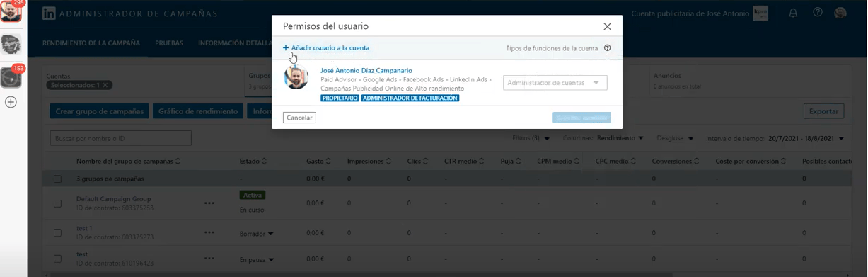
Task: Click the Activa status badge
Action: click(x=253, y=195)
